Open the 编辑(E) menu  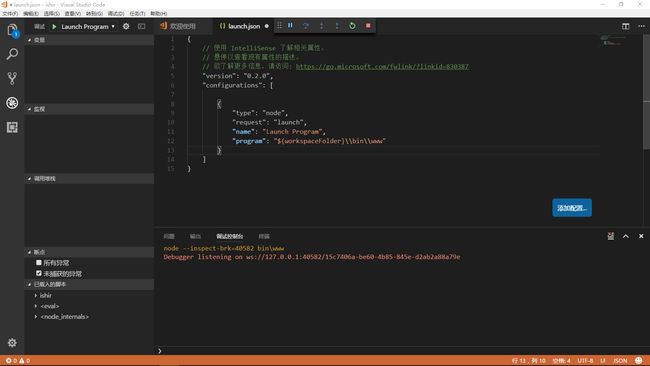(x=31, y=14)
